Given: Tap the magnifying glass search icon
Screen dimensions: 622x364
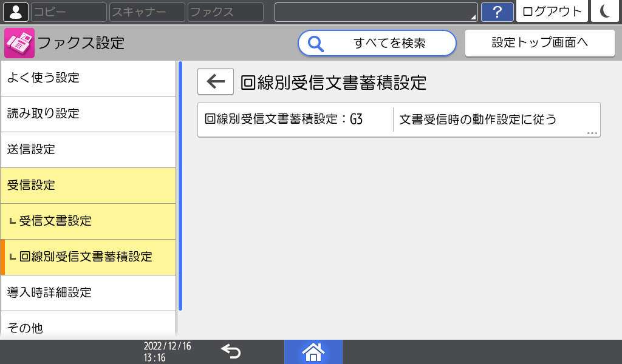Looking at the screenshot, I should coord(315,43).
